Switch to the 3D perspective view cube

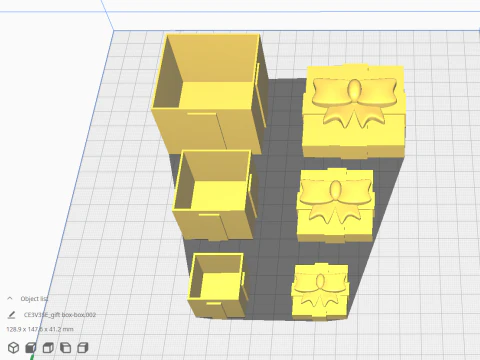pyautogui.click(x=14, y=348)
